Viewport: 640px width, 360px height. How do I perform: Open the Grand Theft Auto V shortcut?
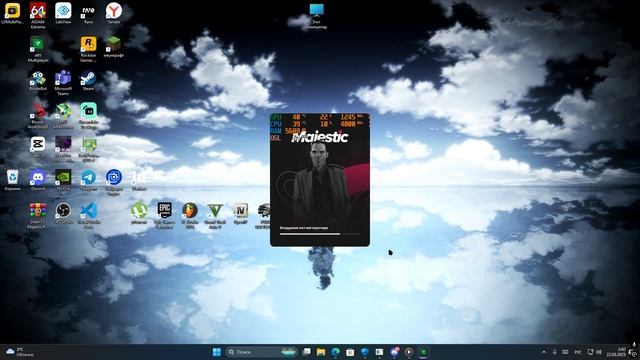click(x=215, y=216)
